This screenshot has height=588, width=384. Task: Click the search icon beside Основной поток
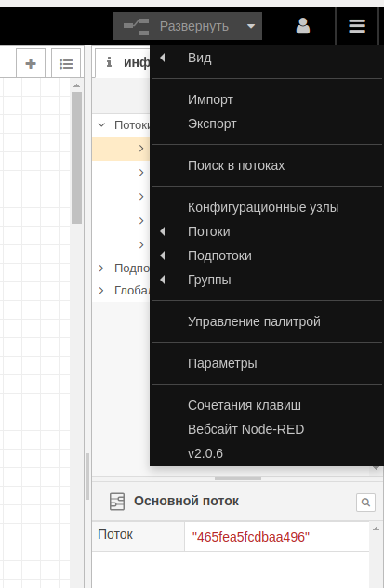tap(365, 503)
